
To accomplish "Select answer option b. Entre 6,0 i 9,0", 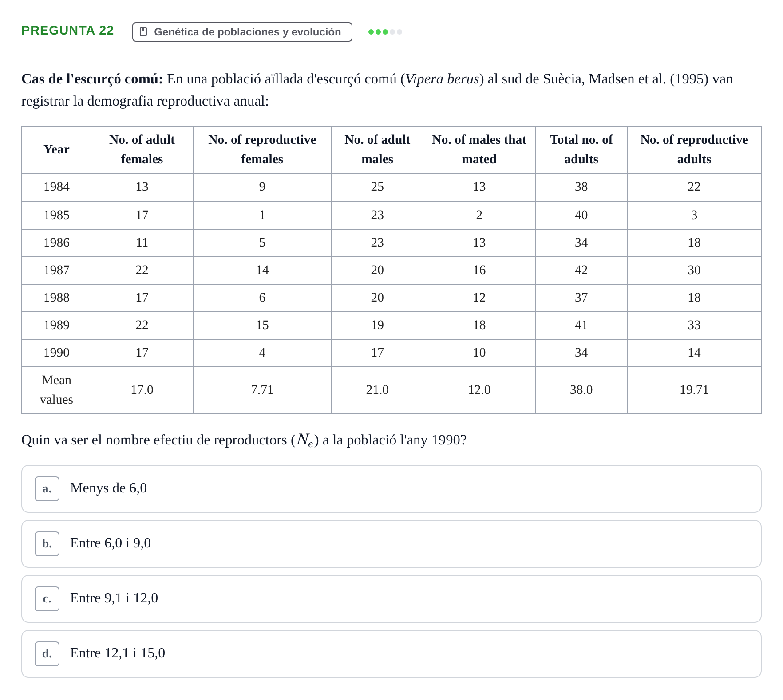I will [x=391, y=544].
